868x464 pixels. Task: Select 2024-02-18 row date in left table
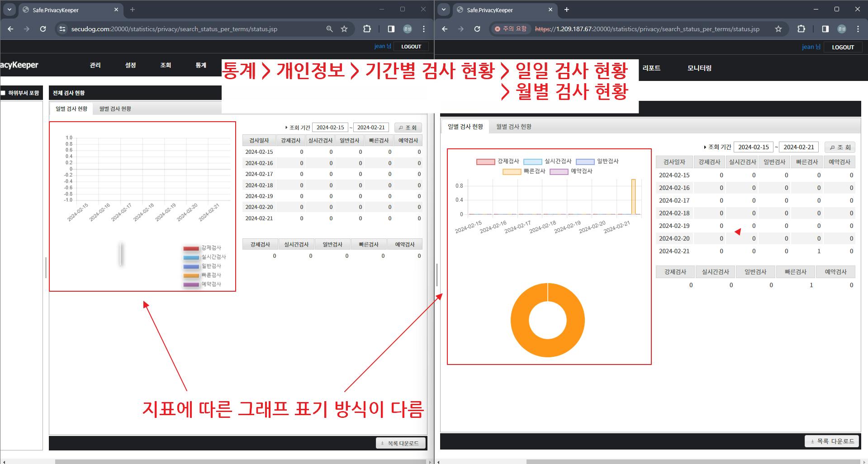coord(259,185)
